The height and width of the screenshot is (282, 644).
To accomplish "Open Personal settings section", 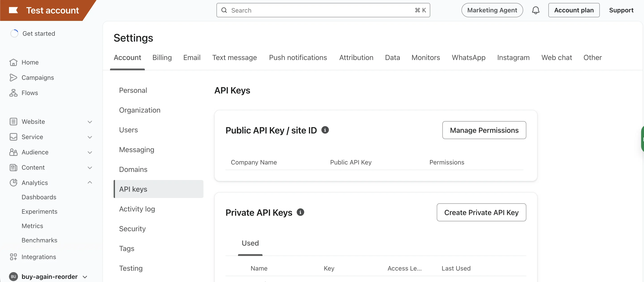I will (133, 90).
